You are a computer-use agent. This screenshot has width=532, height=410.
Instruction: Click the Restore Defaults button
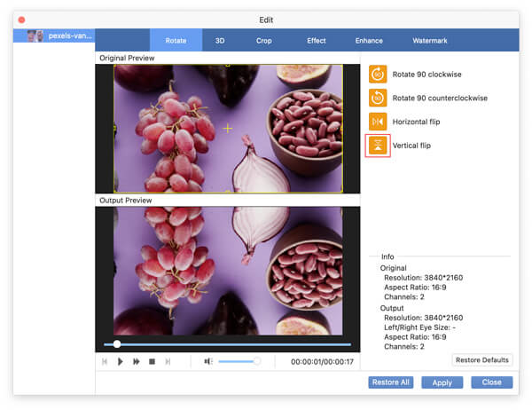click(482, 360)
